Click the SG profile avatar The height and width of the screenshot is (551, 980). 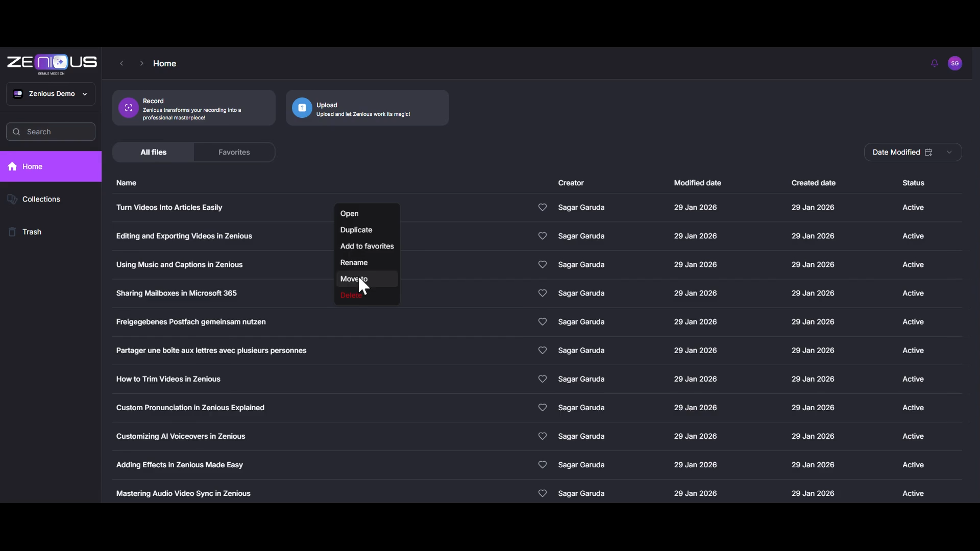tap(955, 63)
